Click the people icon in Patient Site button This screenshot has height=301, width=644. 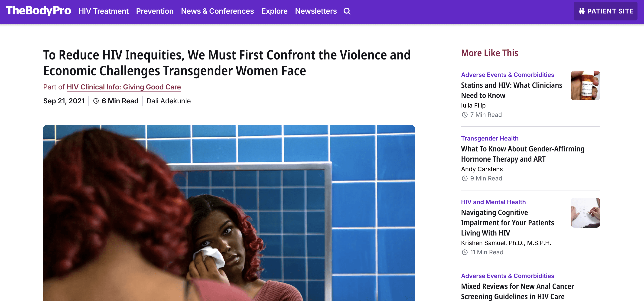[x=582, y=11]
